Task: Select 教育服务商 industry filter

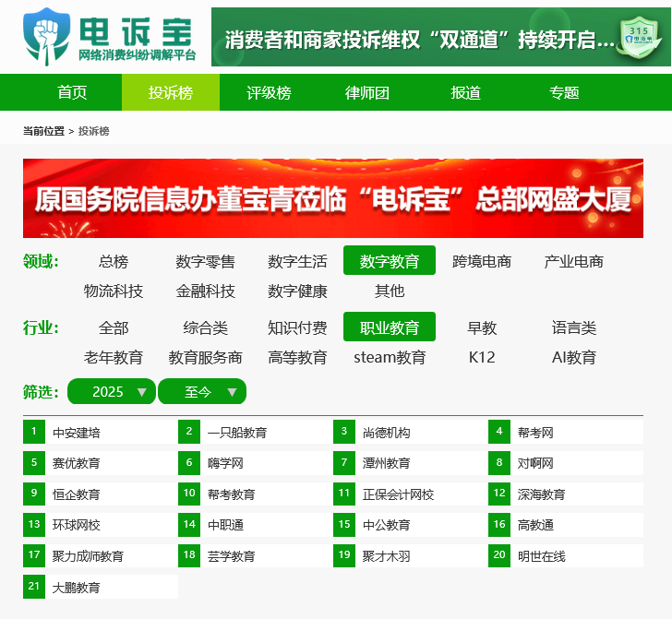Action: pos(205,357)
